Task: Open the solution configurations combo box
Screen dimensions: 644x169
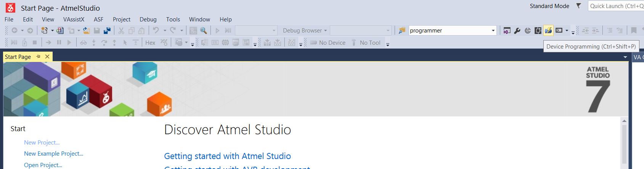Action: click(256, 31)
